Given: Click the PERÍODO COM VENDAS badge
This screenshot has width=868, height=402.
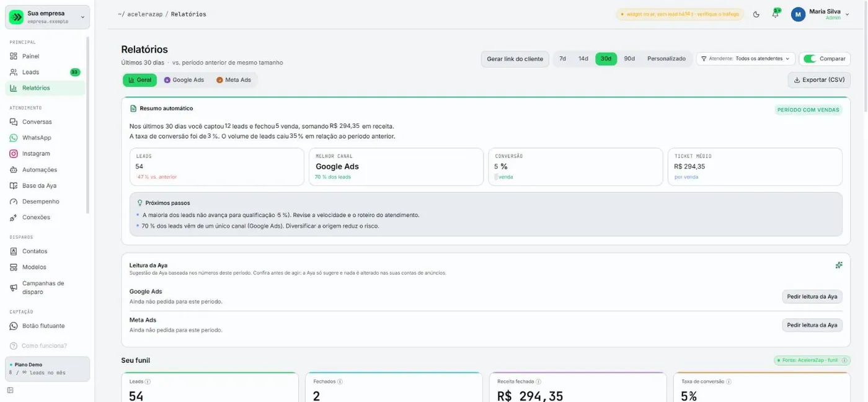Looking at the screenshot, I should [808, 110].
